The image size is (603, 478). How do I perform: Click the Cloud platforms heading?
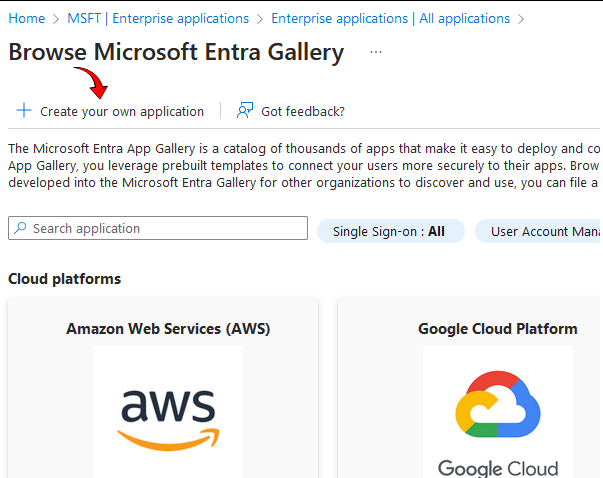point(65,279)
